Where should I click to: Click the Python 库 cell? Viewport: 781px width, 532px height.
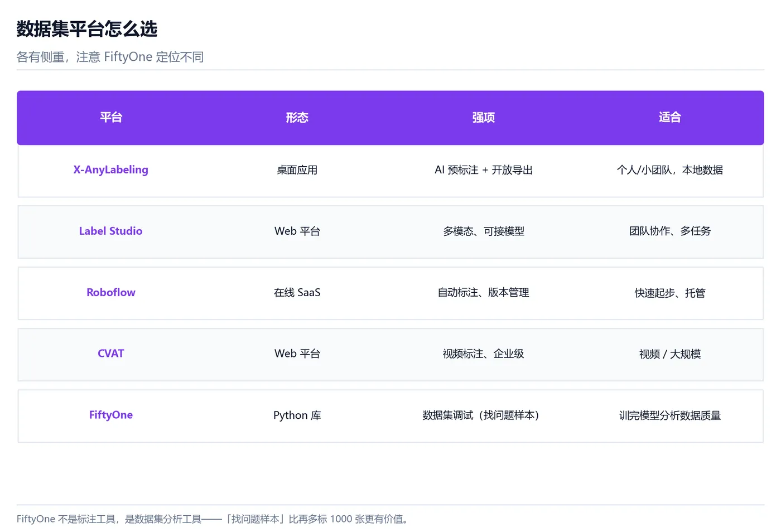[297, 415]
